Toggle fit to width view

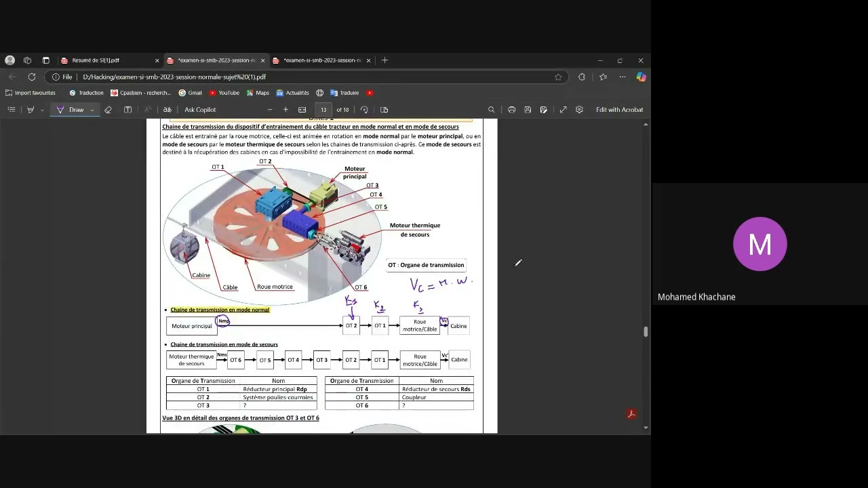[x=302, y=110]
